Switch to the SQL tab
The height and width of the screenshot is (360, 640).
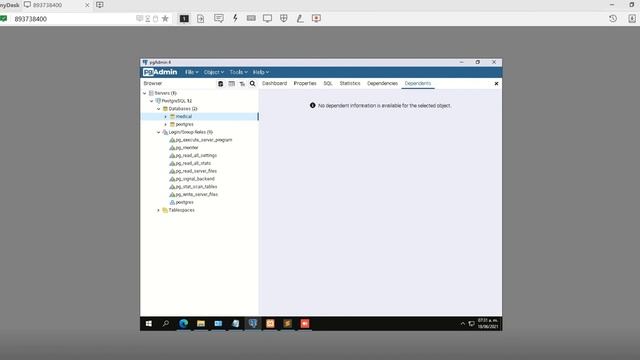(x=328, y=83)
